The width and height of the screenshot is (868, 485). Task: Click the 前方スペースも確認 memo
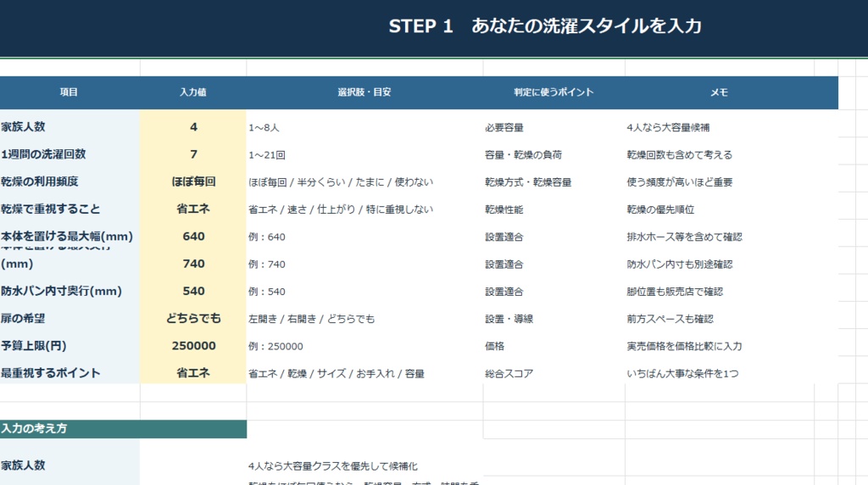click(670, 319)
